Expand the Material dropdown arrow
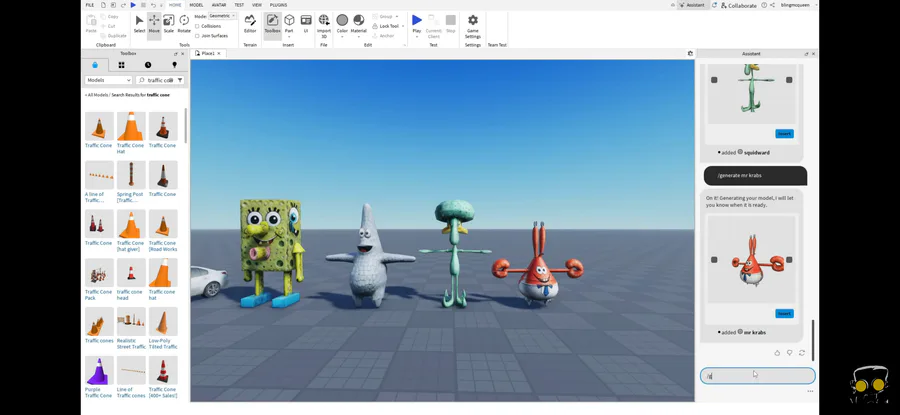The image size is (900, 415). 359,36
